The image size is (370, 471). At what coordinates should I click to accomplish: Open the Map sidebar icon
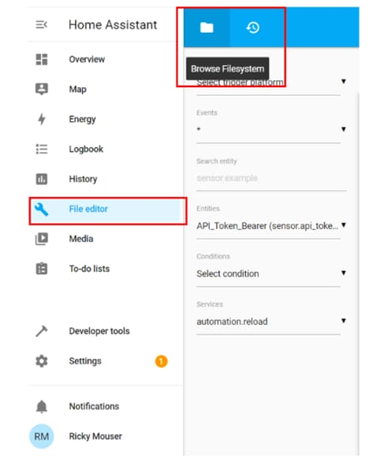[42, 89]
